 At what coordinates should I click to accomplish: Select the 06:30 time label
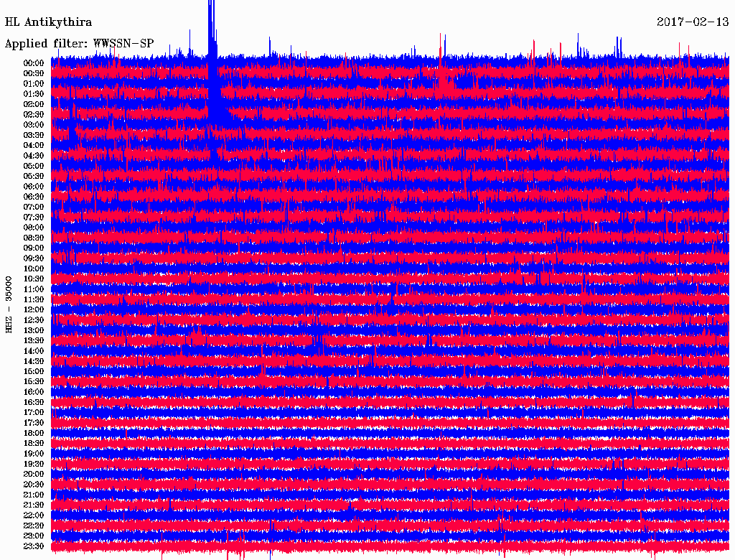coord(34,197)
